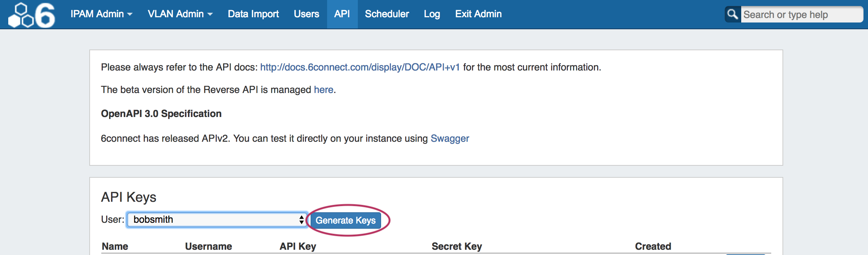The width and height of the screenshot is (868, 255).
Task: Open the VLAN Admin dropdown
Action: [180, 14]
